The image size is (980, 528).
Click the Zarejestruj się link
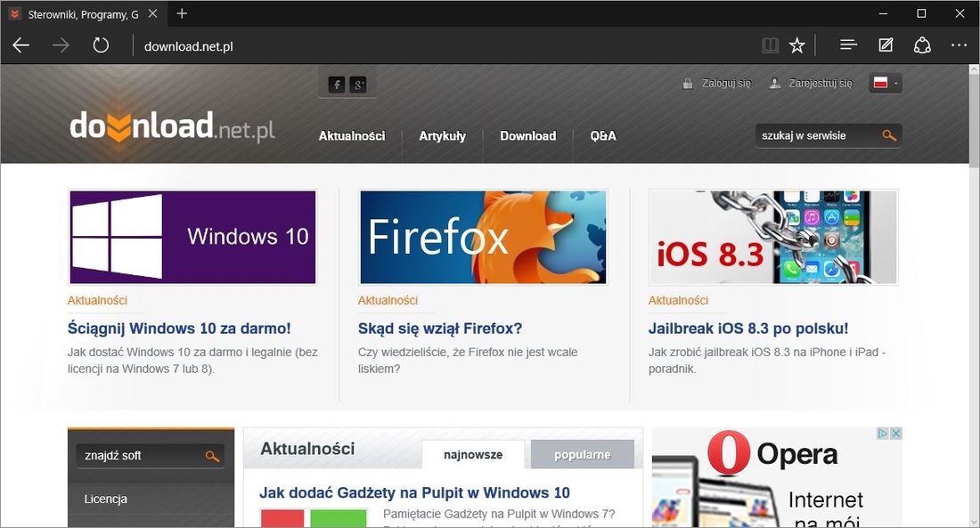click(820, 83)
